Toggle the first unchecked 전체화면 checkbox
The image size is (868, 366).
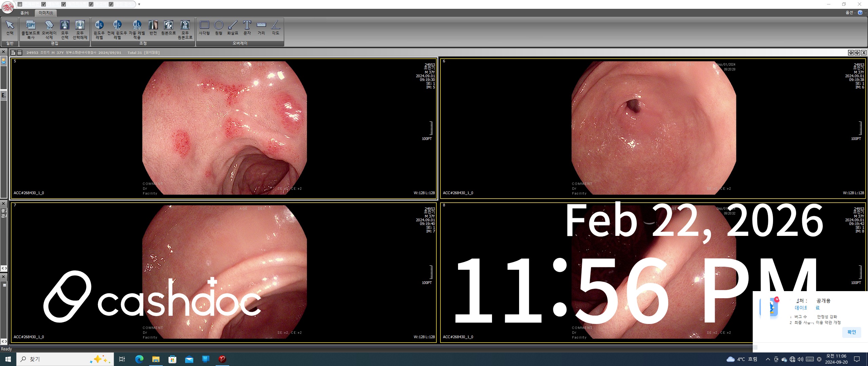[x=20, y=4]
